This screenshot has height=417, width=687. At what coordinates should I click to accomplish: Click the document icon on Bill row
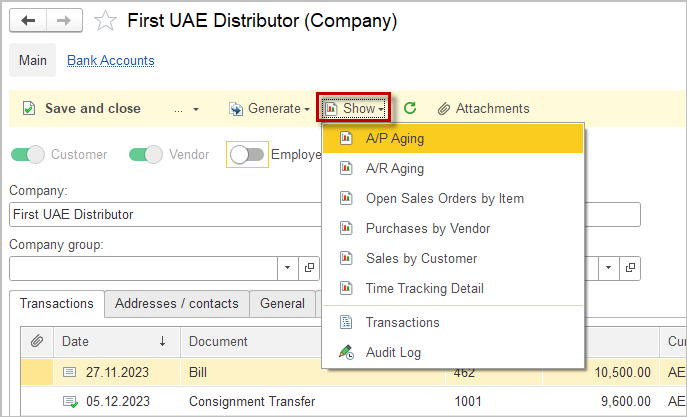[69, 371]
